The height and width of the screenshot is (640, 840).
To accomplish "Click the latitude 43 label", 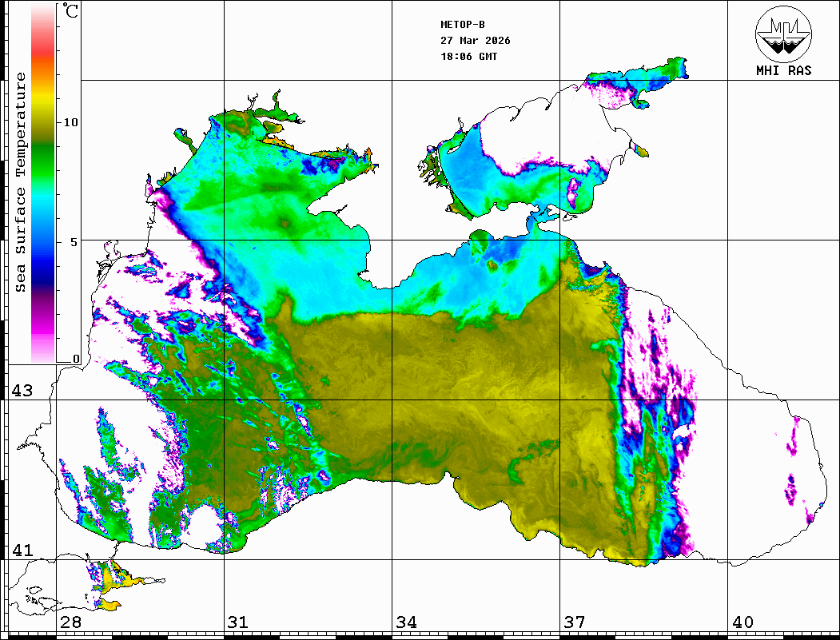I will pos(22,391).
